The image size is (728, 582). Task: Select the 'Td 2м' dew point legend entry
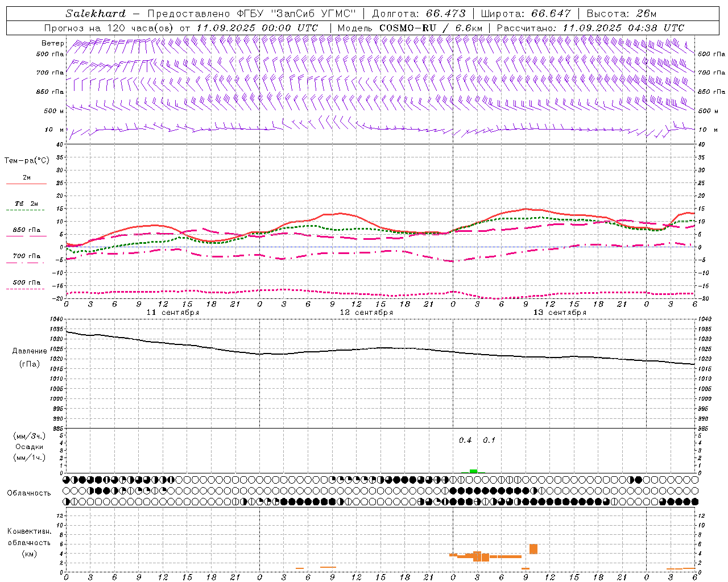click(x=27, y=203)
